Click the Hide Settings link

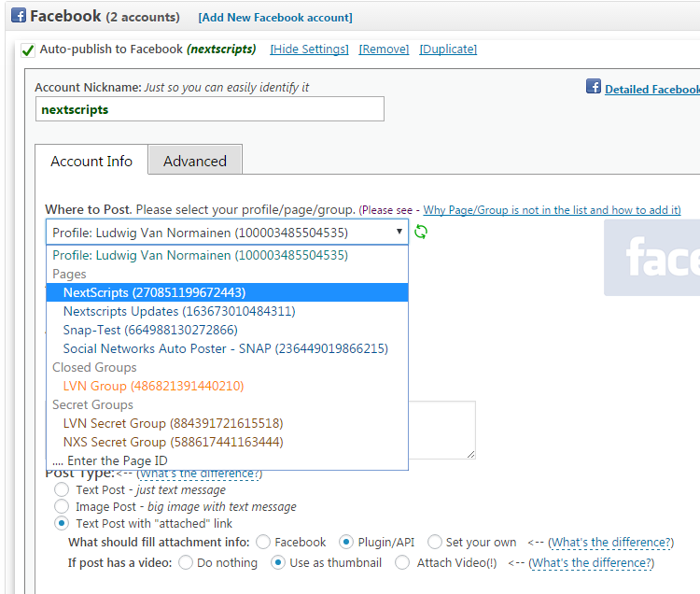click(309, 49)
